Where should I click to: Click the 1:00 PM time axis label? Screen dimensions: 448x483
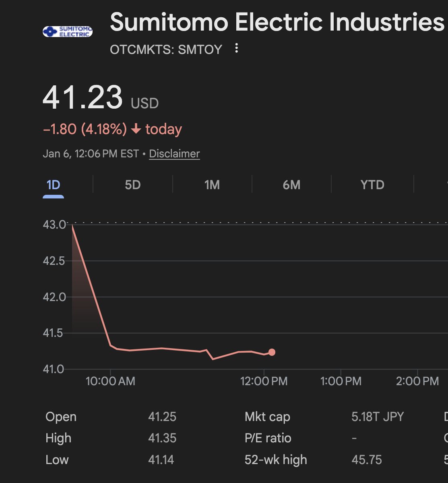(341, 381)
